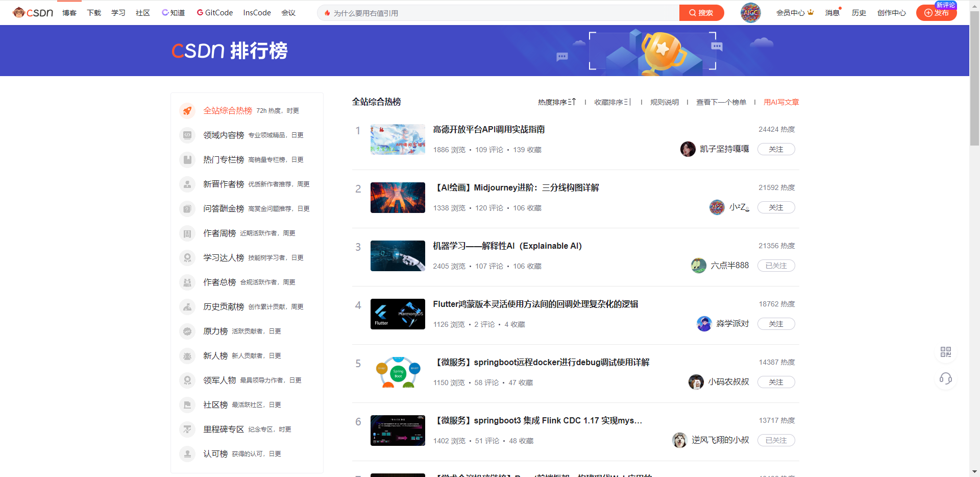Viewport: 980px width, 477px height.
Task: Open author avatar of 淼学派对
Action: click(x=704, y=324)
